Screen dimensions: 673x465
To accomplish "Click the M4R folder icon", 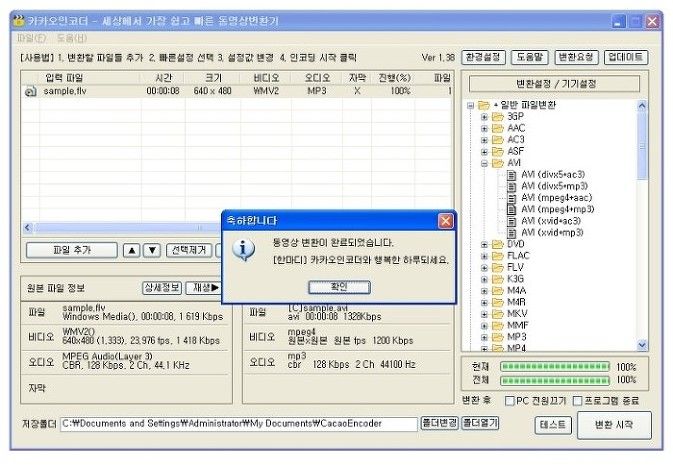I will point(497,302).
